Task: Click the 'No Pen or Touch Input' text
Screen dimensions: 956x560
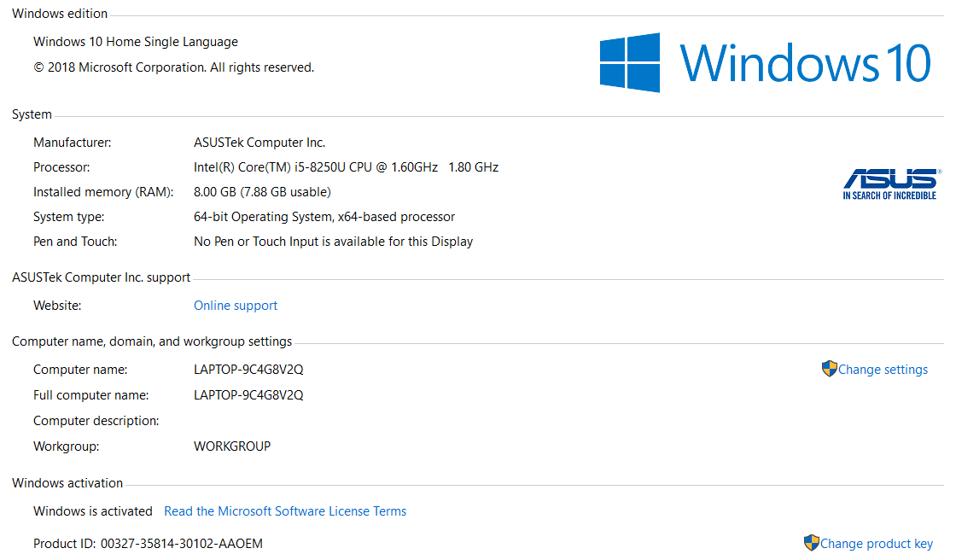Action: [x=256, y=242]
